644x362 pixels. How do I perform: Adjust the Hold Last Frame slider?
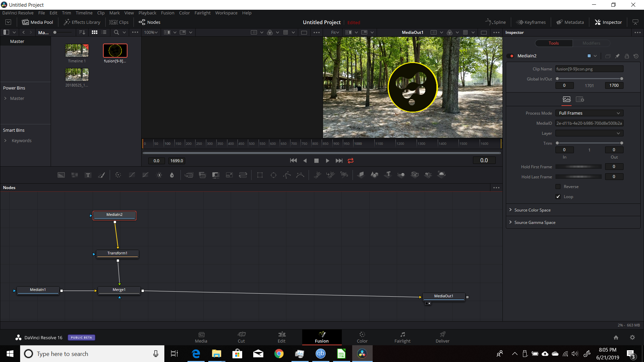[x=579, y=177]
